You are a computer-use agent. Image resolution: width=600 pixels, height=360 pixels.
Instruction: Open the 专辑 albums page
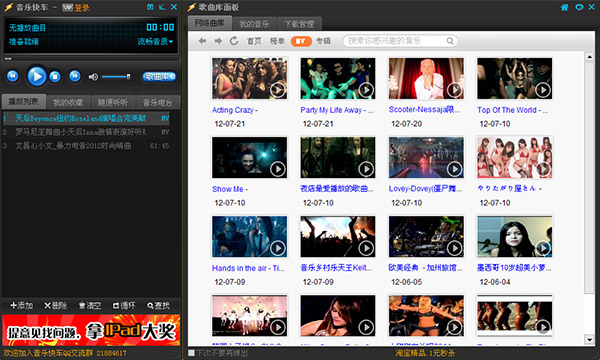pyautogui.click(x=323, y=41)
